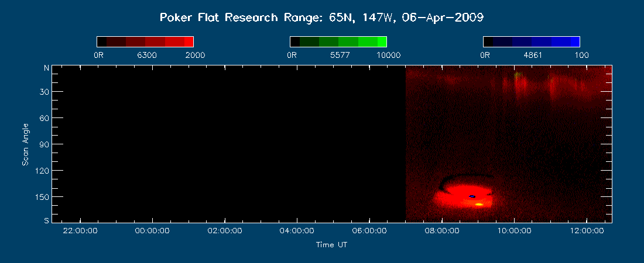644x263 pixels.
Task: Click the 10000 maximum label of green scale
Action: coord(388,56)
